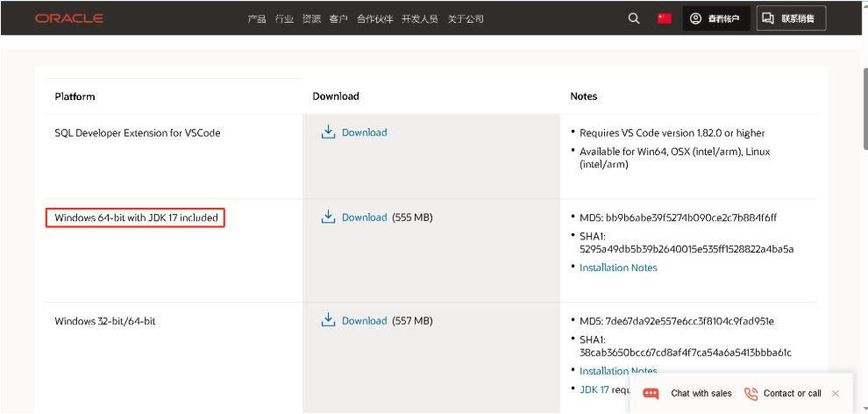The height and width of the screenshot is (414, 868).
Task: Open Installation Notes for Windows 32-bit/64-bit
Action: [x=618, y=371]
